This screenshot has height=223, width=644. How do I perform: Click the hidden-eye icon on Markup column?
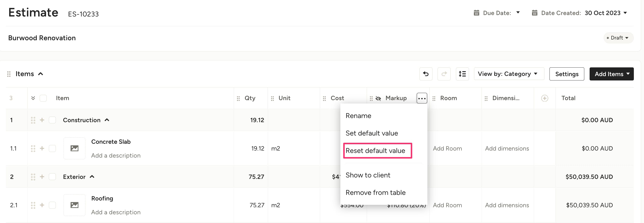[378, 98]
